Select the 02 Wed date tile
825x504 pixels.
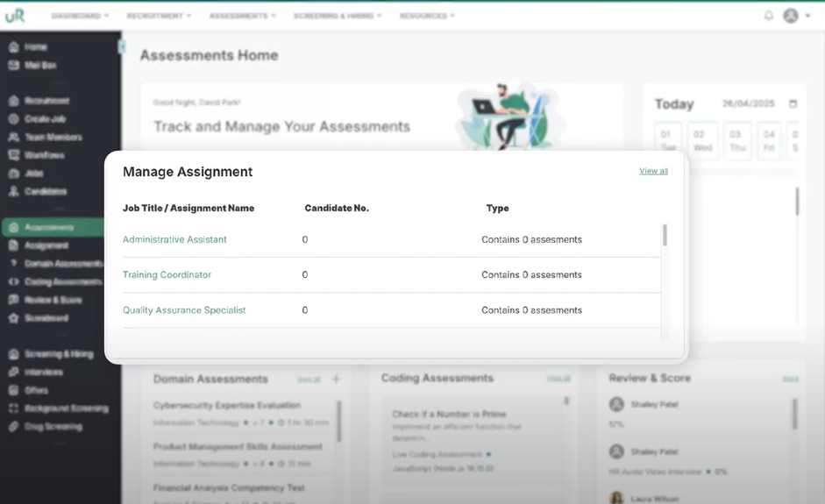click(702, 140)
